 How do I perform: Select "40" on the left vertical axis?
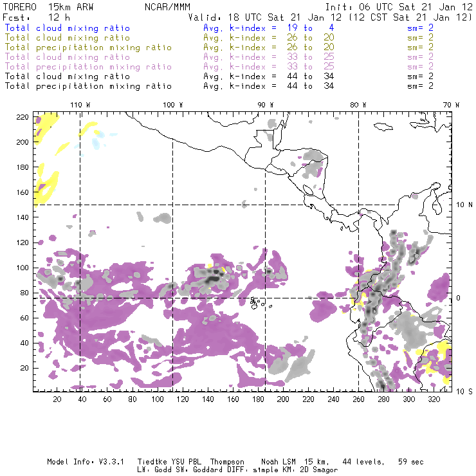pos(24,343)
